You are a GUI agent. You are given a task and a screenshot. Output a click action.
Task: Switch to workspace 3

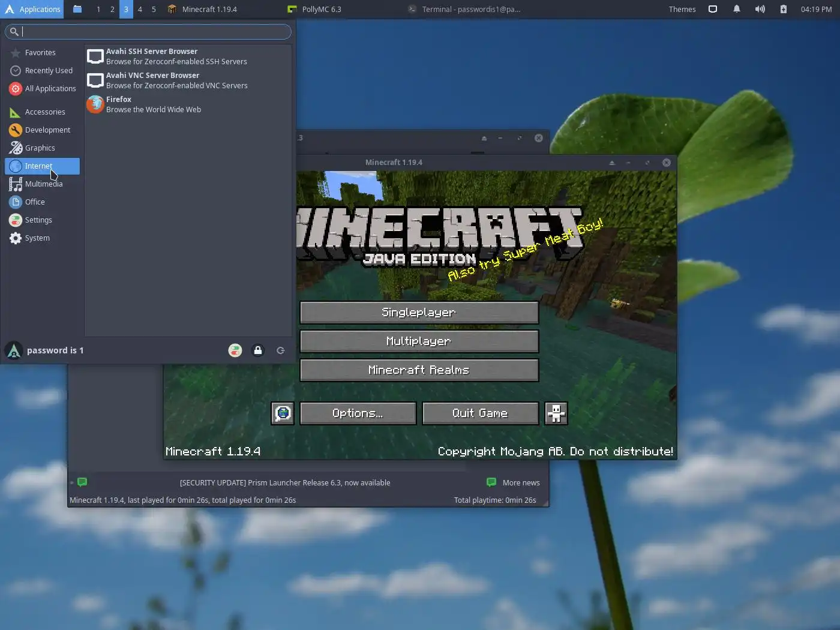point(126,9)
